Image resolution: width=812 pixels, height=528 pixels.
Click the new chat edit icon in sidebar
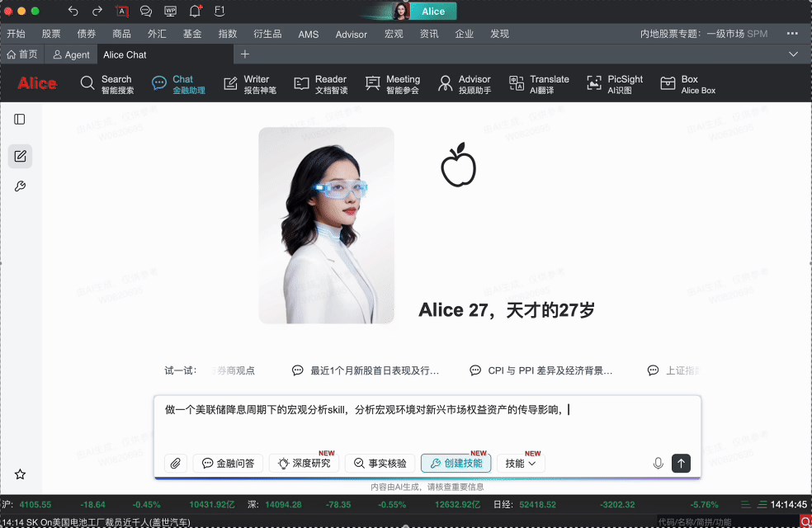pos(20,156)
